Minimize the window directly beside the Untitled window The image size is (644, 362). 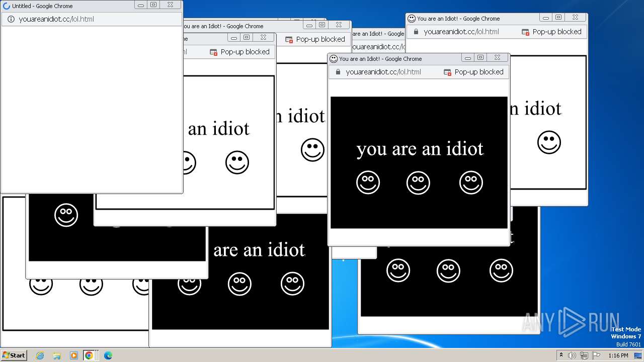click(234, 38)
